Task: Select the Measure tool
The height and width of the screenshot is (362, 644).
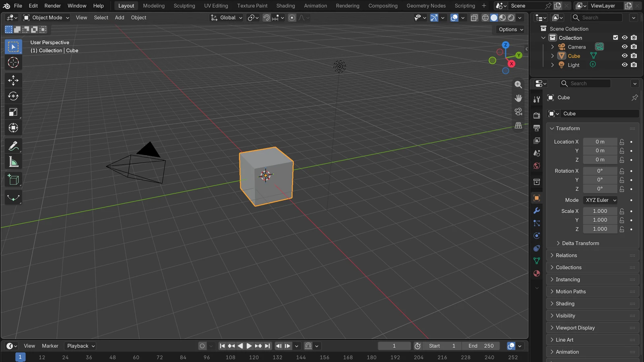Action: point(13,162)
